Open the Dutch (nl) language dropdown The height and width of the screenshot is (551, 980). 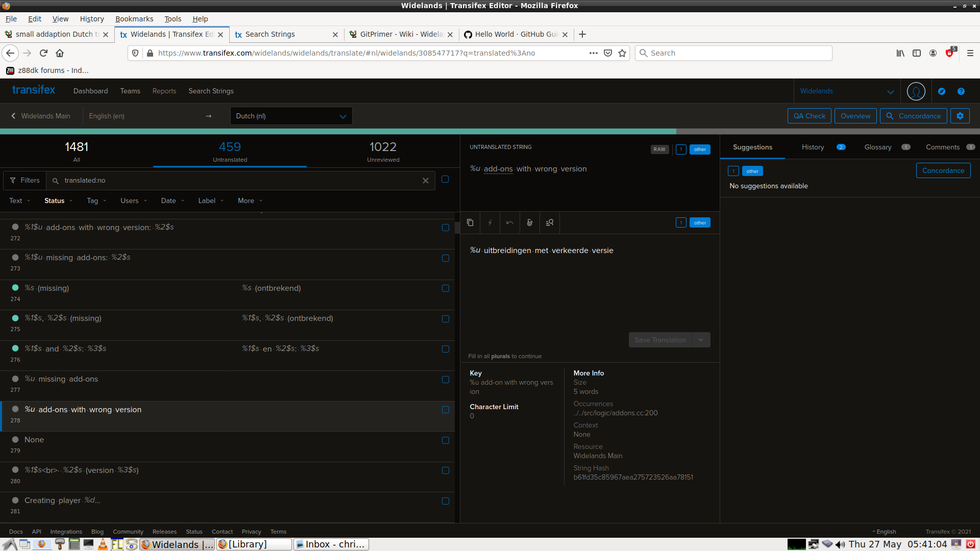click(x=291, y=116)
